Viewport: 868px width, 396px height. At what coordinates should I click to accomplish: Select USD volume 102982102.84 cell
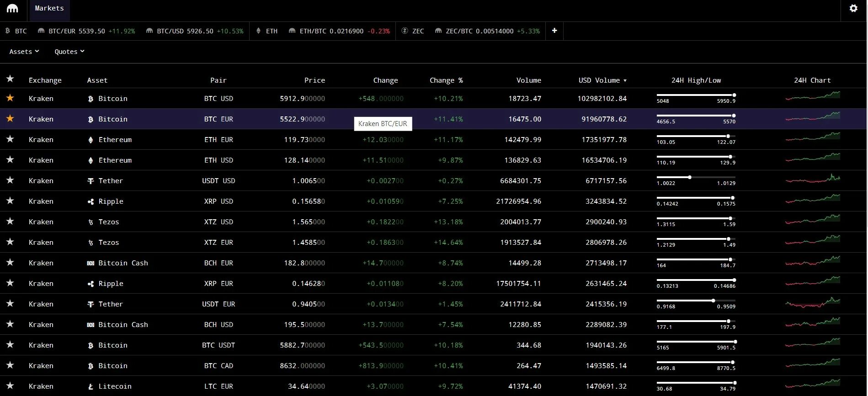(602, 99)
